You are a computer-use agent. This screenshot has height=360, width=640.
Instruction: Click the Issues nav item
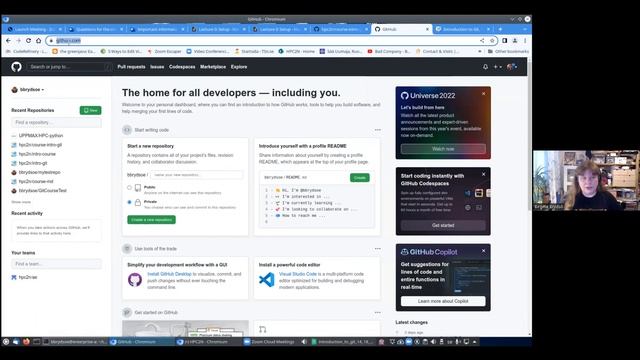click(157, 67)
